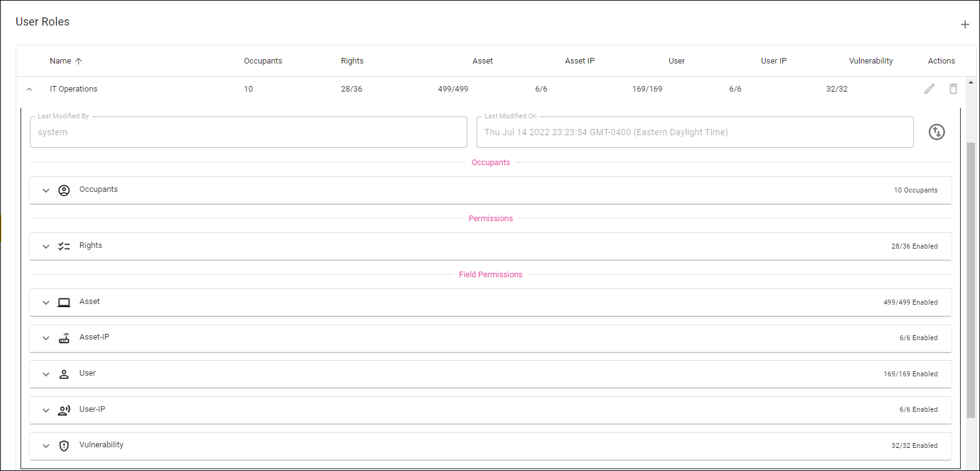Click the Occupants person-circle icon
This screenshot has width=980, height=471.
64,191
